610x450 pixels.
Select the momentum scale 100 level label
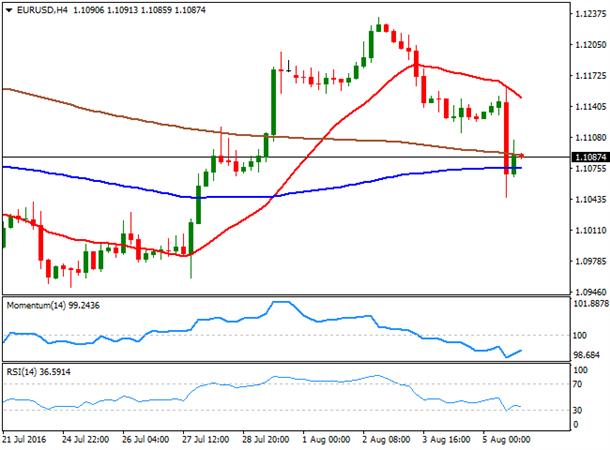(x=580, y=335)
